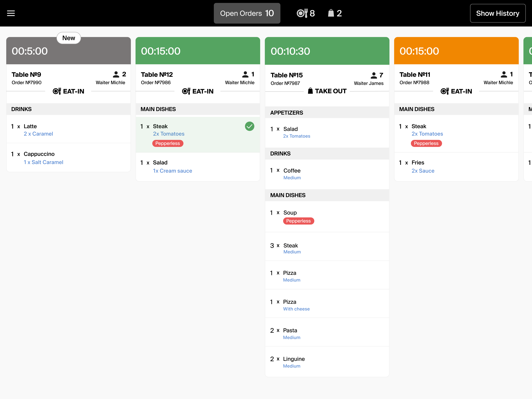Click the guest count icon on Table №12
The width and height of the screenshot is (532, 399).
(245, 74)
